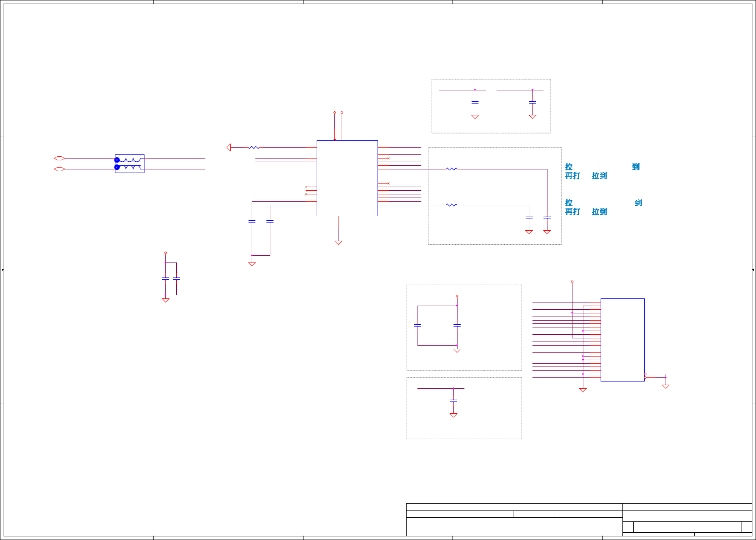The width and height of the screenshot is (756, 540).
Task: Click the ground symbol right of the blue connector block
Action: tap(666, 386)
